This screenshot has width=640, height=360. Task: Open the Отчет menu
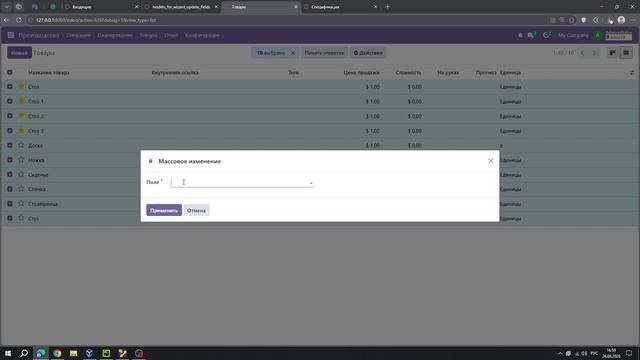171,36
